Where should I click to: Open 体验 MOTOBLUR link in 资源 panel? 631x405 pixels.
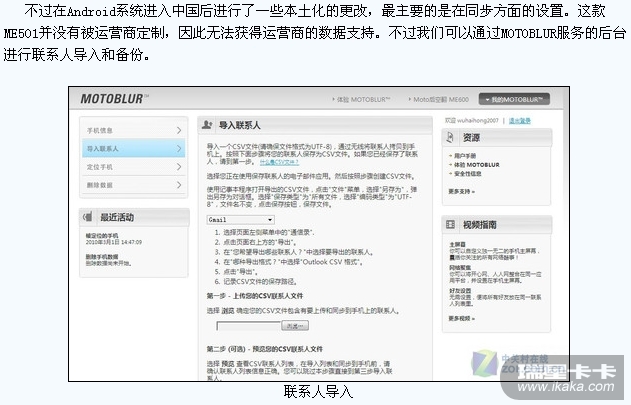tap(476, 165)
